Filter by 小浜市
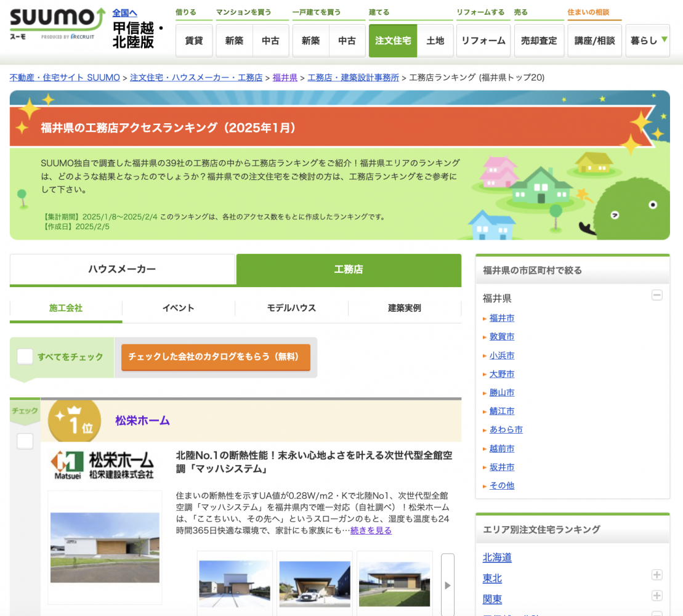Screen dimensions: 683x616 click(501, 355)
